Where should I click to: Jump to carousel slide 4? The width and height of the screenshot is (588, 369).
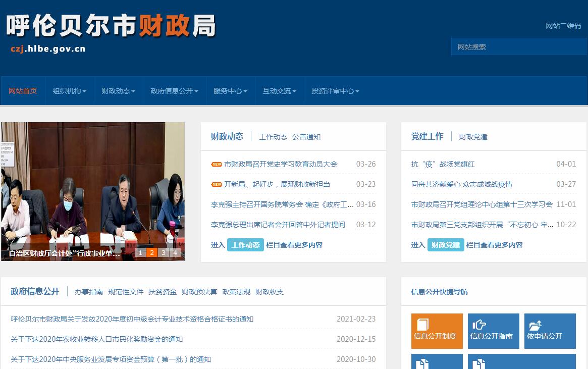pos(175,253)
